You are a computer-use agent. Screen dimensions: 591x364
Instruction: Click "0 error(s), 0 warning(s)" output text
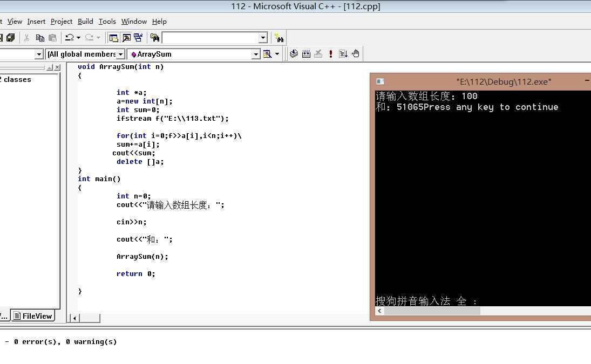(66, 342)
